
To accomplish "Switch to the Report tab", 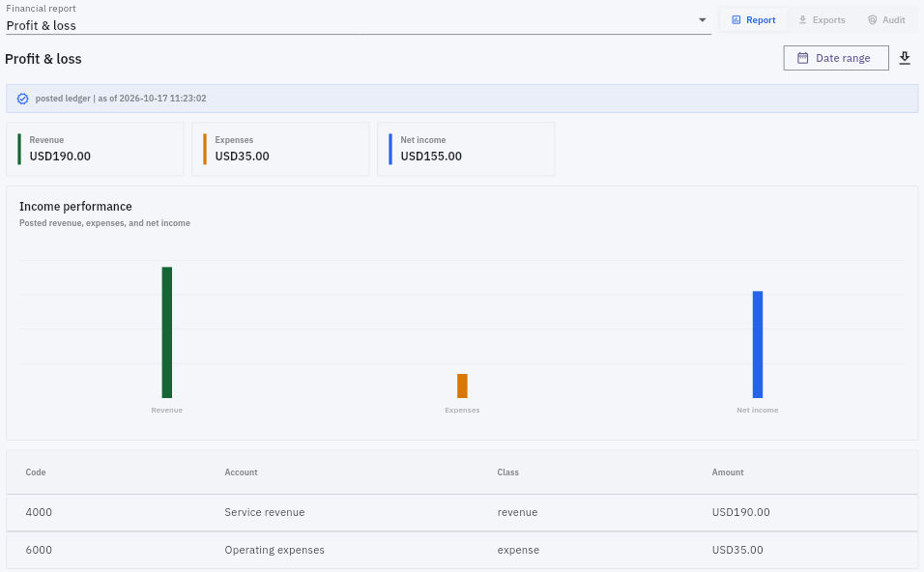I will click(x=753, y=20).
